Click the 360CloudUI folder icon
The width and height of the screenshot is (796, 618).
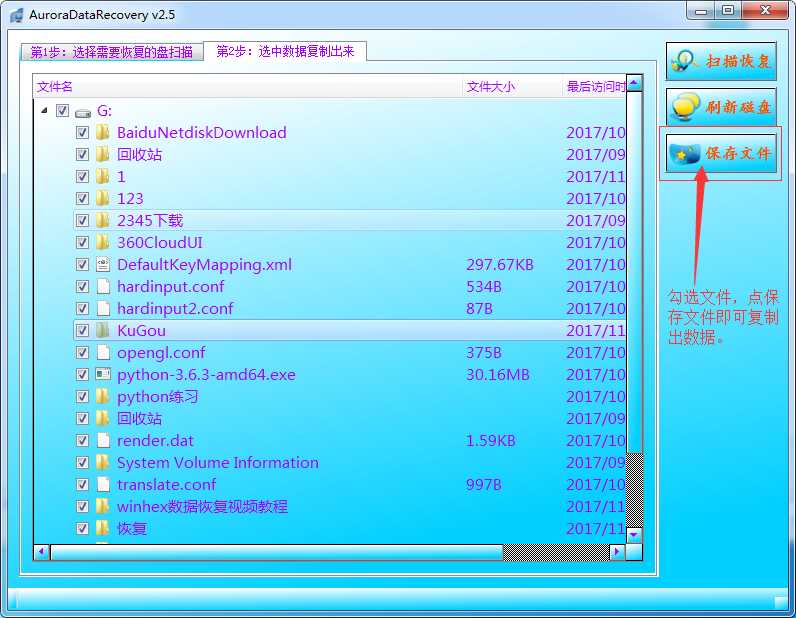[103, 242]
